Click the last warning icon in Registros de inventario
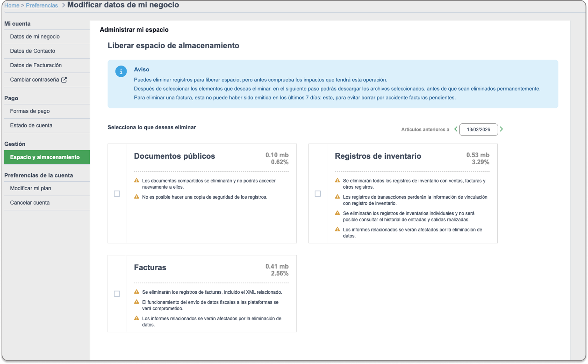The height and width of the screenshot is (364, 588). (337, 229)
